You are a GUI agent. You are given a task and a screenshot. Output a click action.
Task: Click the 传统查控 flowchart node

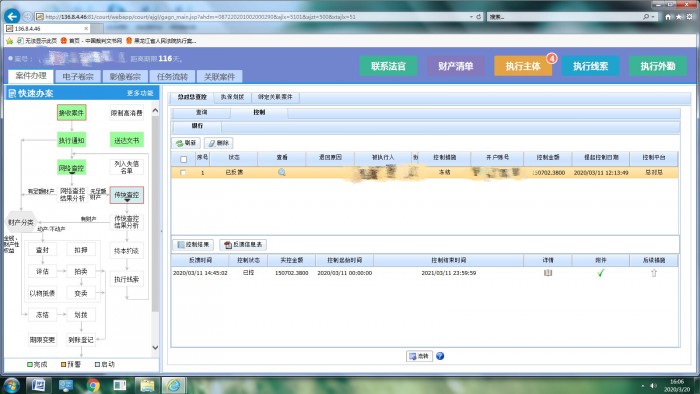point(127,195)
